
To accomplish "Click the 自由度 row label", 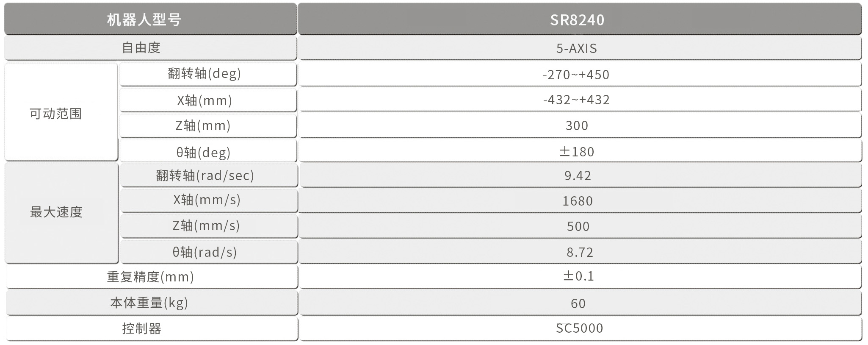I will (141, 48).
